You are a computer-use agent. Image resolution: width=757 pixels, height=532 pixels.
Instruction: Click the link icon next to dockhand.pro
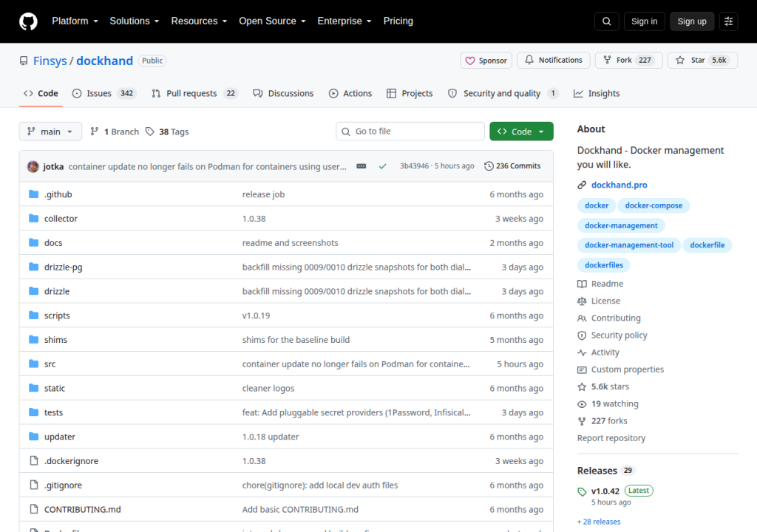pos(582,185)
